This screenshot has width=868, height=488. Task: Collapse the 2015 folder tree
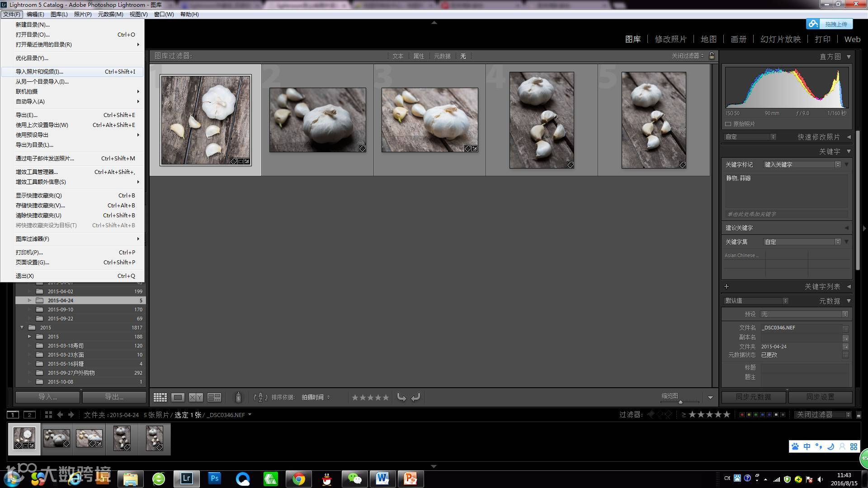point(22,328)
